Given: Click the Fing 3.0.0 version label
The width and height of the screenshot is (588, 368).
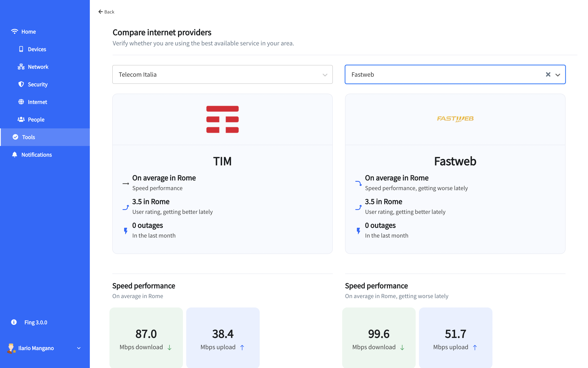Looking at the screenshot, I should [x=36, y=322].
